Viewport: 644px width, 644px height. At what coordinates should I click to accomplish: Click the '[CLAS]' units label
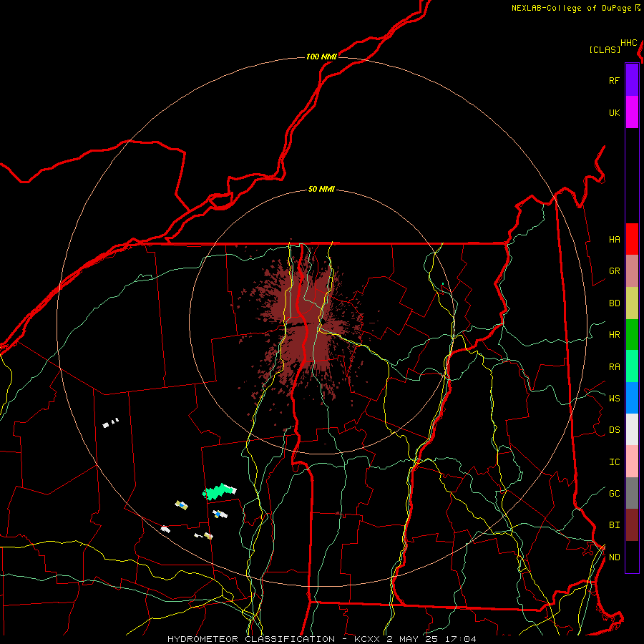coord(605,50)
